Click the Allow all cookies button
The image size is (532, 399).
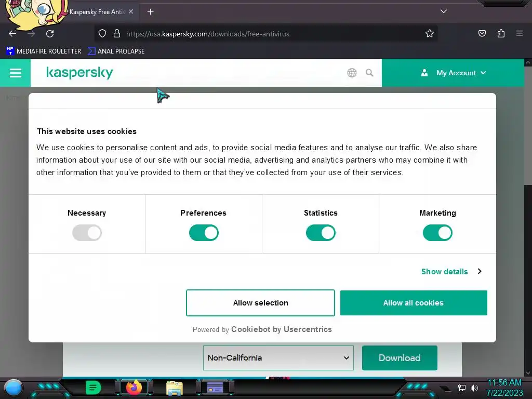(x=414, y=303)
